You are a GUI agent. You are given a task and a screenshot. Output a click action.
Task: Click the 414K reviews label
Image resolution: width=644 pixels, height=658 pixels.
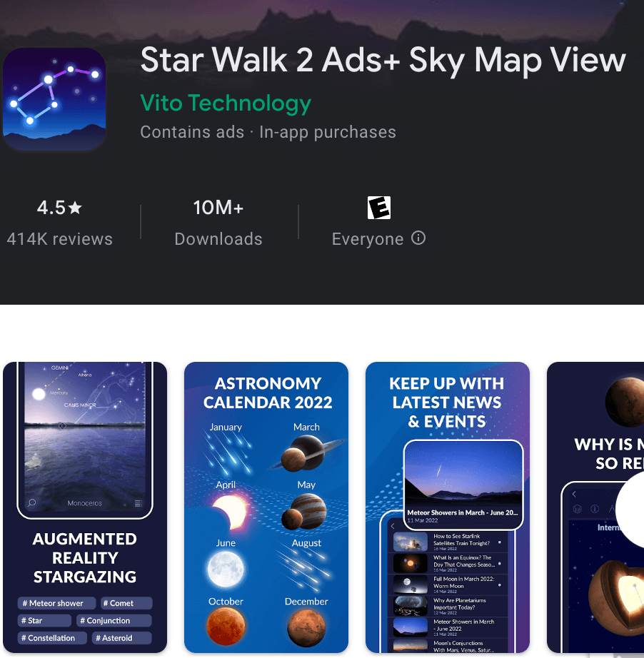coord(59,239)
